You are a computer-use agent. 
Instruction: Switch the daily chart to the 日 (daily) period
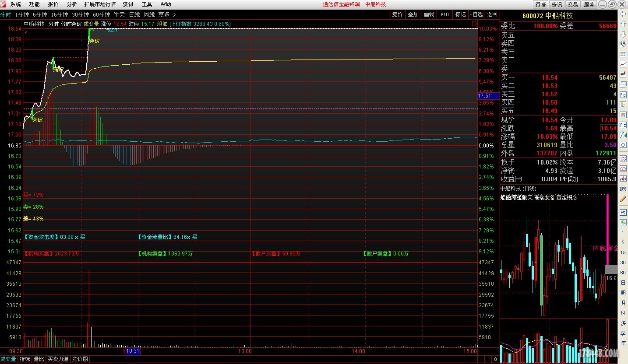point(623,283)
